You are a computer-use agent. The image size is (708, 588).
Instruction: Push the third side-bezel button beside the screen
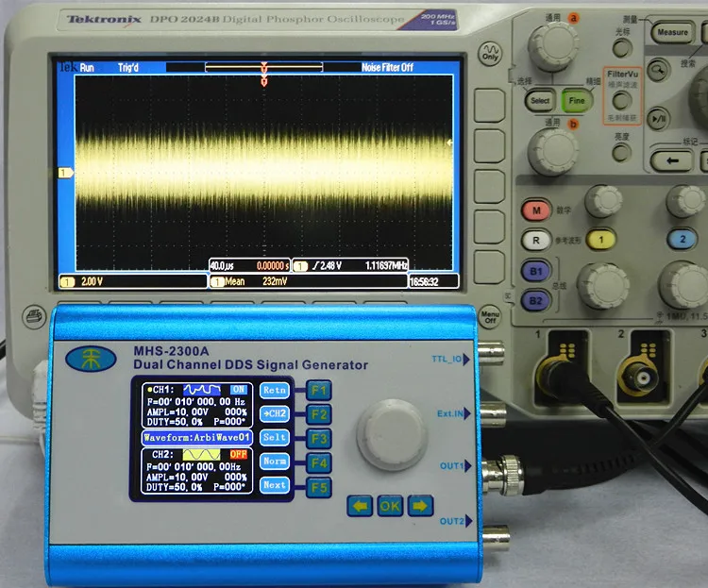coord(489,187)
